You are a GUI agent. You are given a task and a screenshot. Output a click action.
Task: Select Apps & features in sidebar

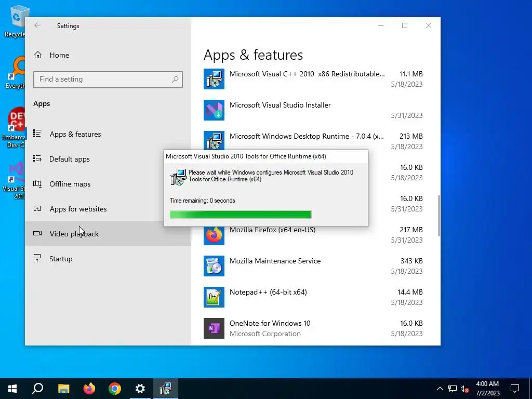click(x=108, y=134)
